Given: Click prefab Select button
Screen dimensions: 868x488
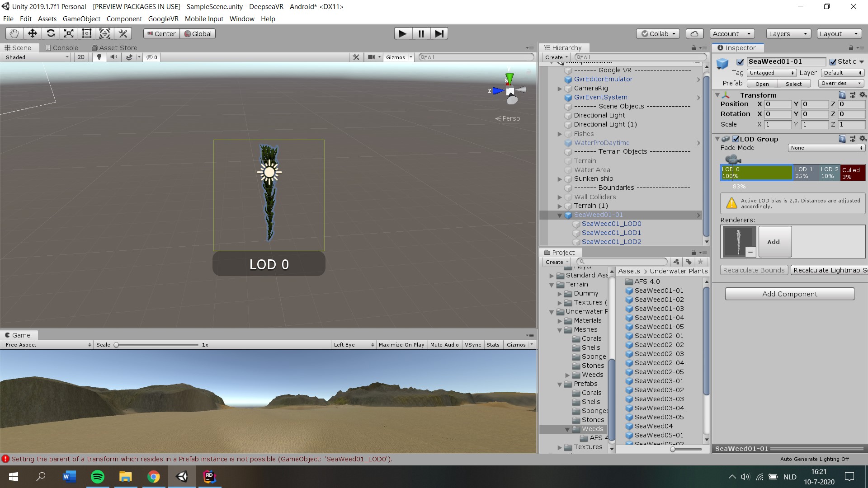Looking at the screenshot, I should (x=793, y=84).
